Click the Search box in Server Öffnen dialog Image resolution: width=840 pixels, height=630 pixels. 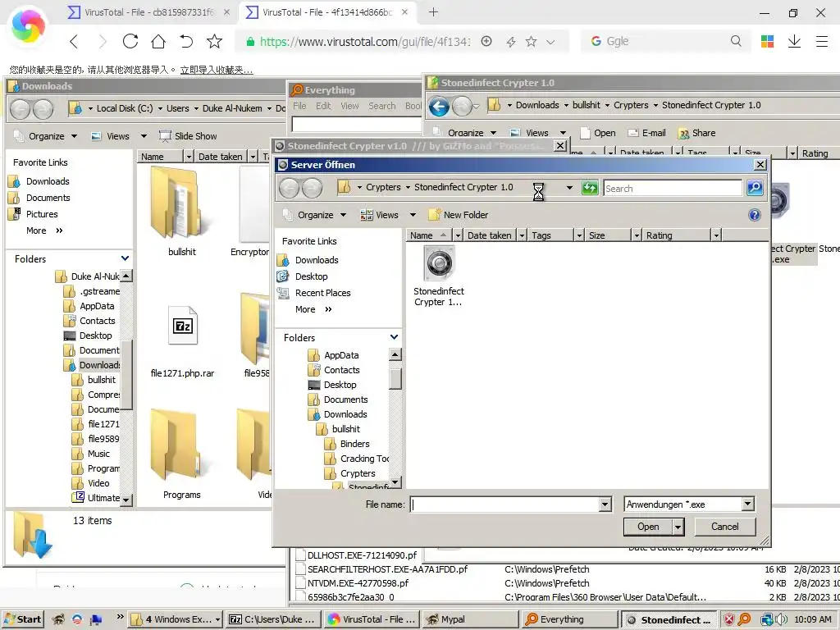[x=673, y=188]
